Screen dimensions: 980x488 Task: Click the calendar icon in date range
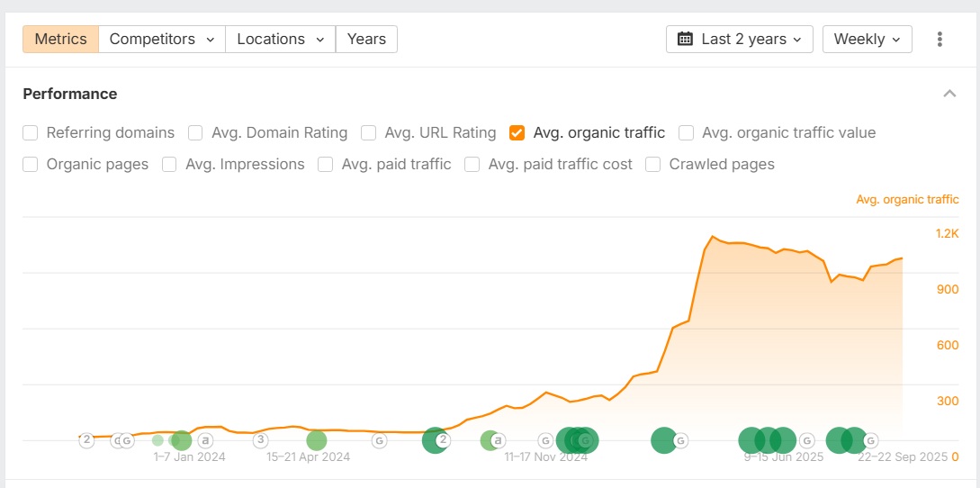tap(685, 40)
